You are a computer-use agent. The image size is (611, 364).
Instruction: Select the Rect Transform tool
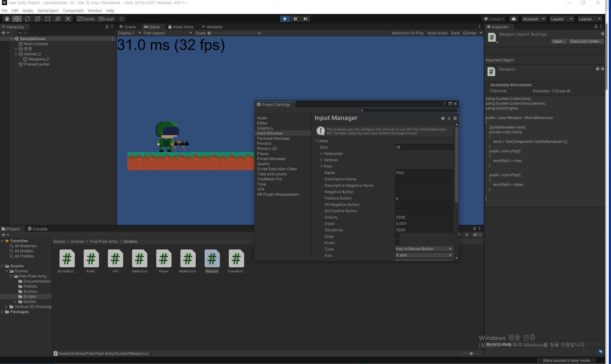[x=48, y=19]
